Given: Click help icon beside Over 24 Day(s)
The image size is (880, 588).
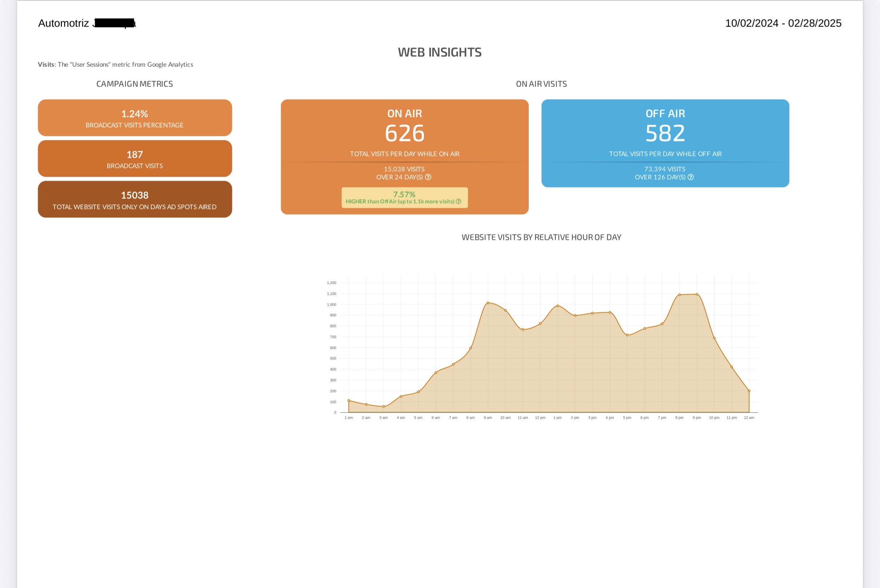Looking at the screenshot, I should click(428, 177).
